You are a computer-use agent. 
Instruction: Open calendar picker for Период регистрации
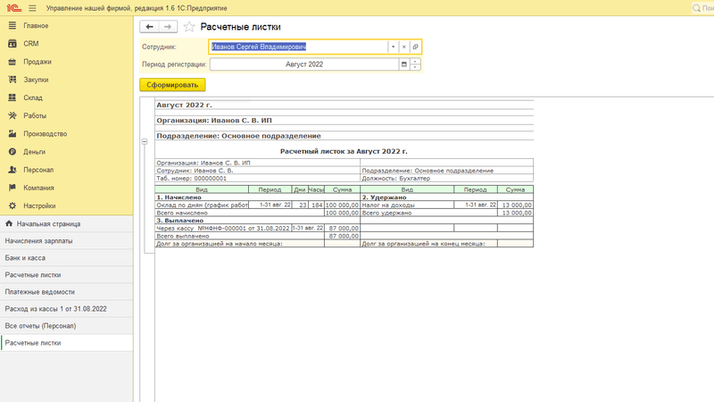click(x=404, y=65)
